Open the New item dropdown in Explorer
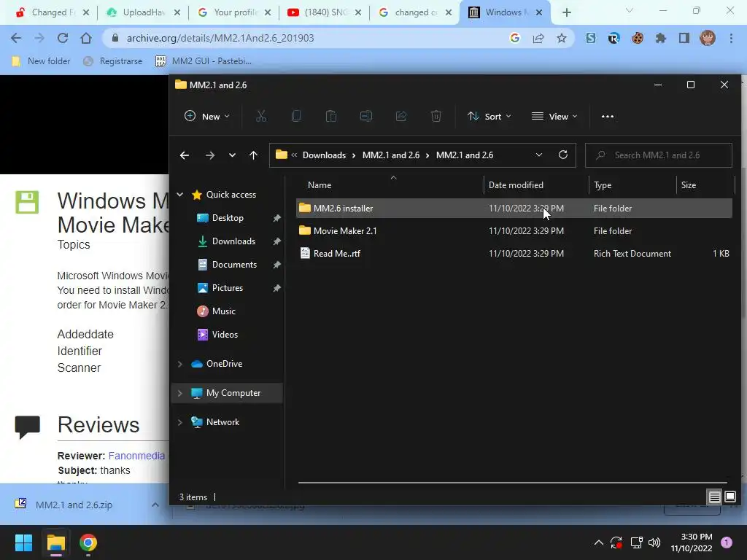Viewport: 747px width, 560px height. coord(206,116)
